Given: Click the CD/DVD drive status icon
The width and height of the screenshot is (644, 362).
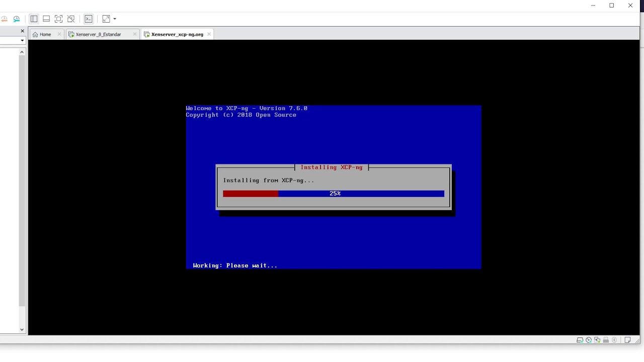Looking at the screenshot, I should (x=588, y=340).
